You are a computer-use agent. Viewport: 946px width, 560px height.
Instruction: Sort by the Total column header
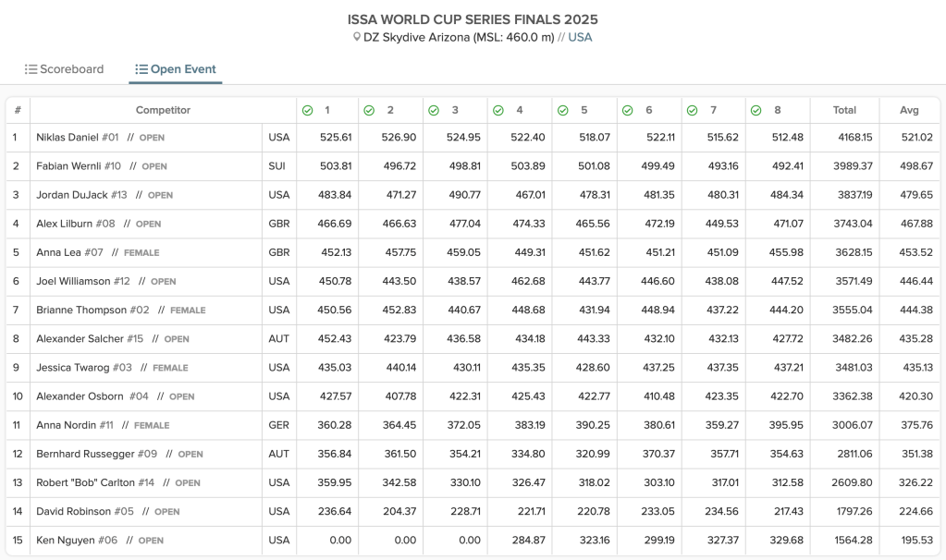(x=844, y=110)
